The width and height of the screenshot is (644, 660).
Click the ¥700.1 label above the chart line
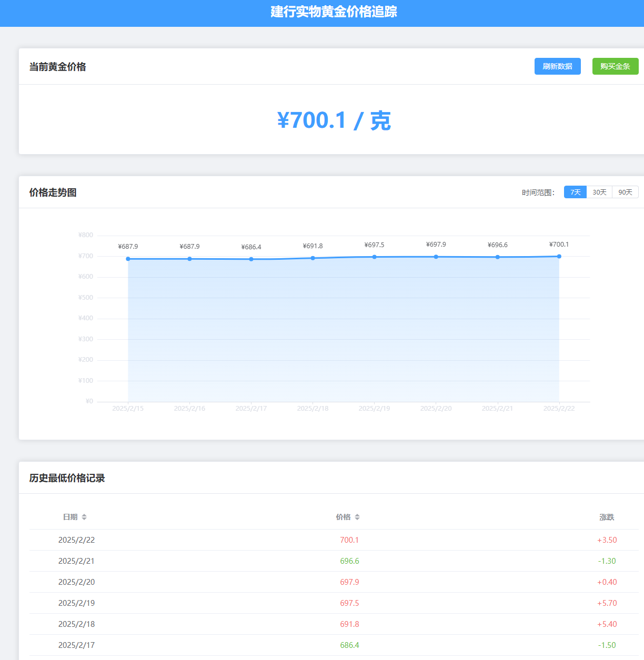[559, 245]
